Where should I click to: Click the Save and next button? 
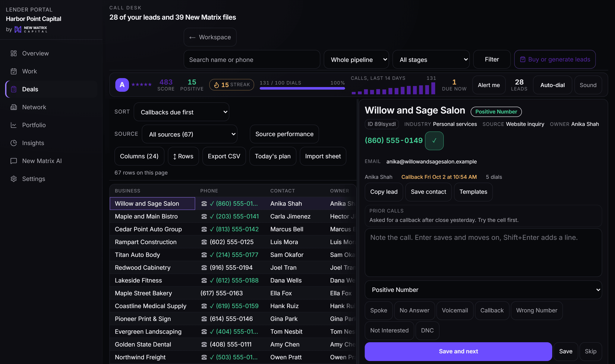tap(458, 351)
